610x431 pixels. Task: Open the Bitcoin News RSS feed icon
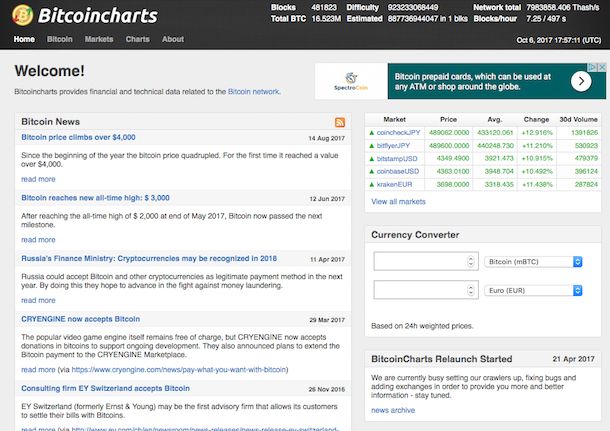click(x=340, y=122)
